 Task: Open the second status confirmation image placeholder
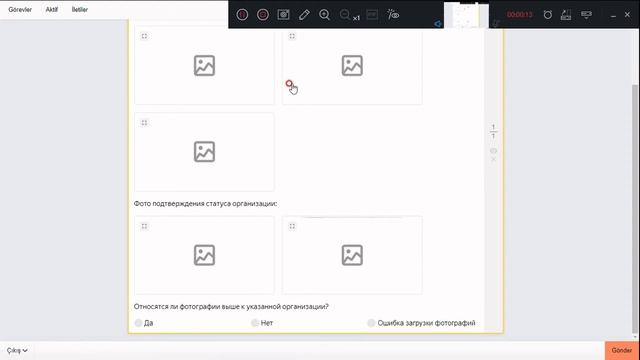(x=352, y=255)
